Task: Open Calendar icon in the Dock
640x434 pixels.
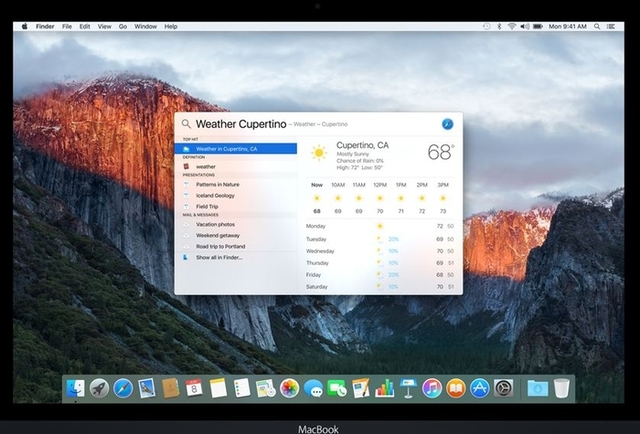Action: pyautogui.click(x=194, y=388)
